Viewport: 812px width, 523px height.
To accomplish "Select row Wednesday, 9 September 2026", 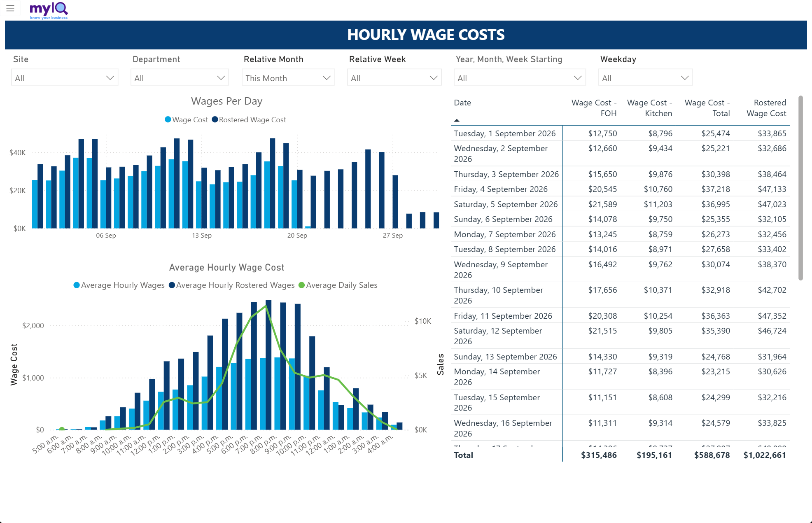I will 620,269.
